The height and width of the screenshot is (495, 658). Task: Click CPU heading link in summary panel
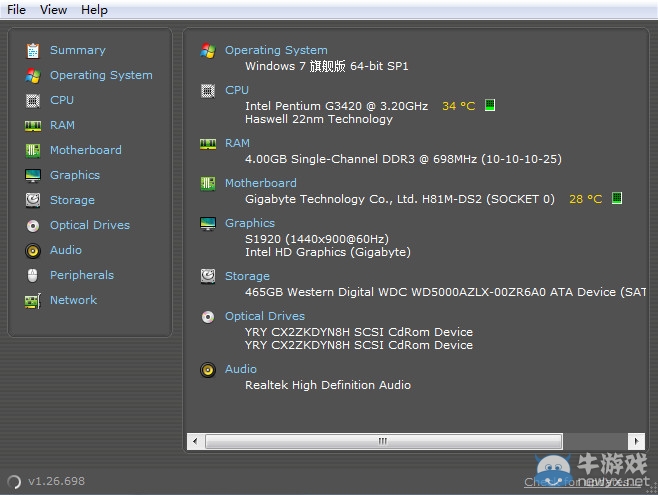[237, 90]
